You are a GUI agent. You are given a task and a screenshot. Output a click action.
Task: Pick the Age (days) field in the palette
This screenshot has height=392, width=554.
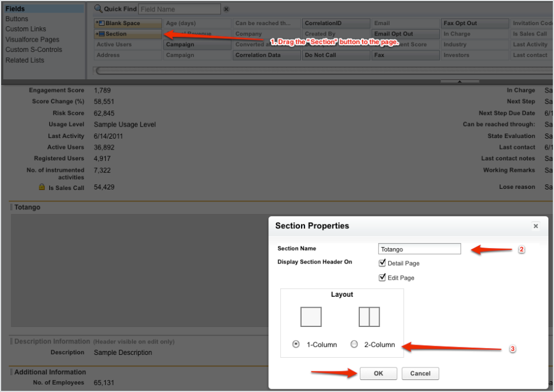(x=198, y=23)
